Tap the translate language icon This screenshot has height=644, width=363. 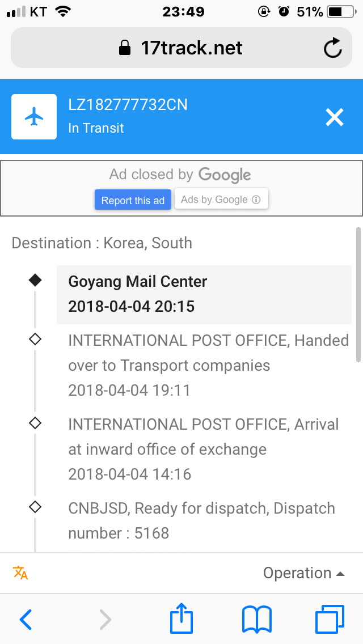[20, 573]
